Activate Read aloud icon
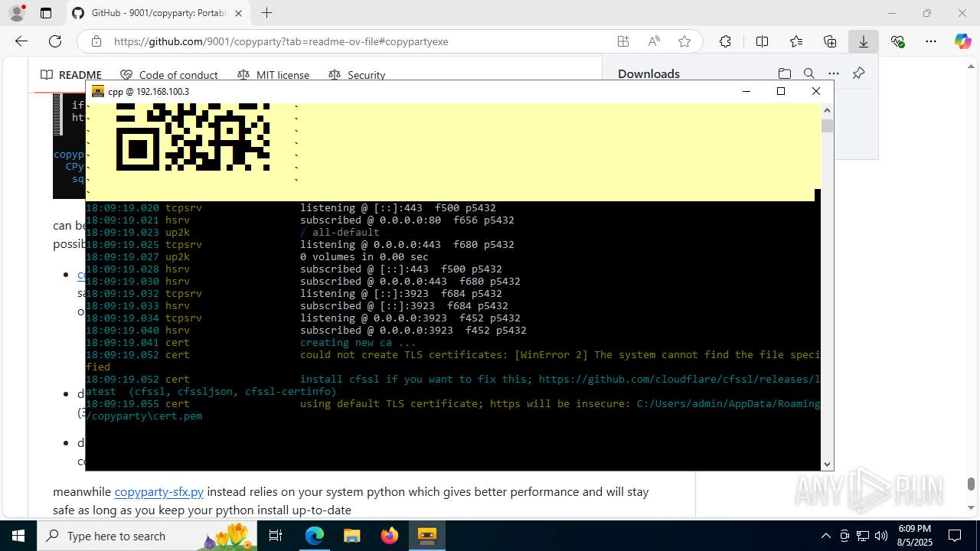 (x=654, y=41)
